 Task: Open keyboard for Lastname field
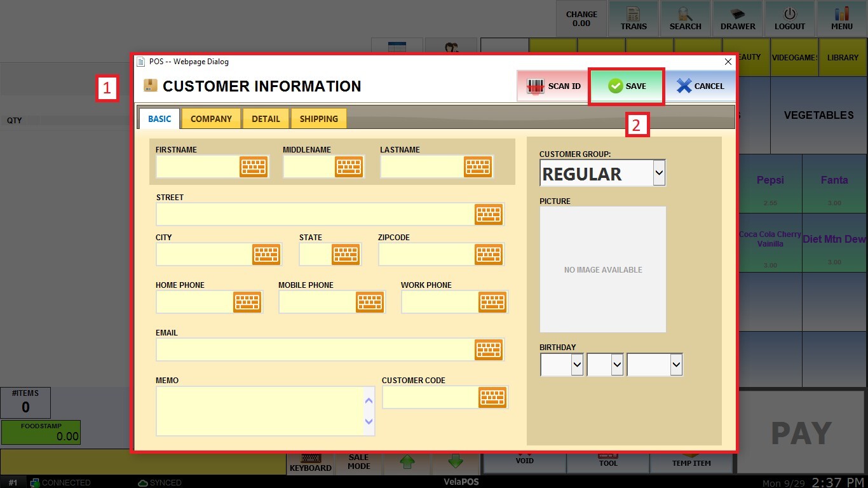[x=477, y=167]
